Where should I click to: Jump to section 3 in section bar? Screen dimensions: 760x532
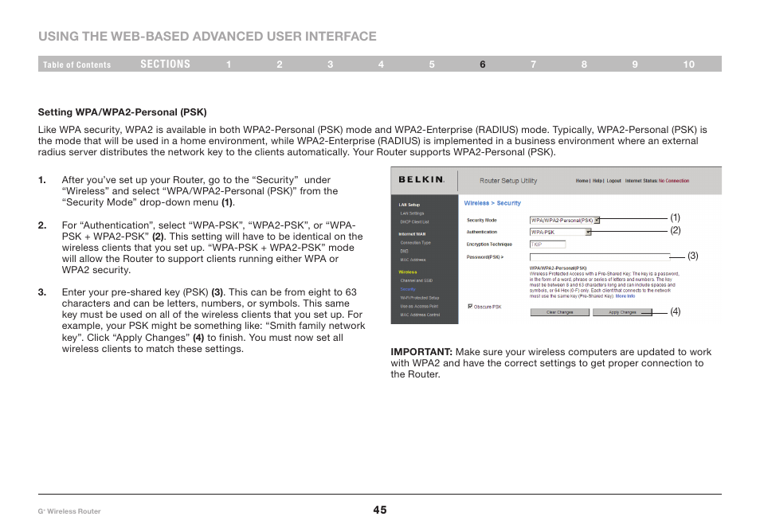pos(331,65)
